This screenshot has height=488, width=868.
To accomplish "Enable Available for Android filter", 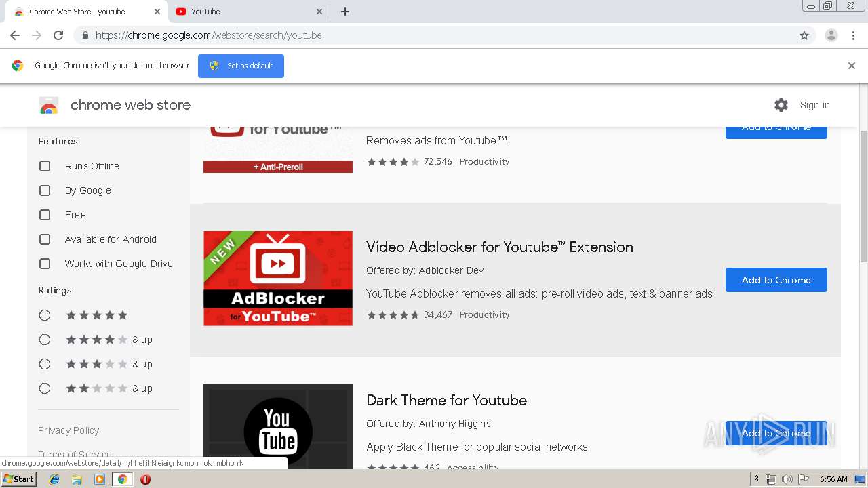I will (45, 239).
